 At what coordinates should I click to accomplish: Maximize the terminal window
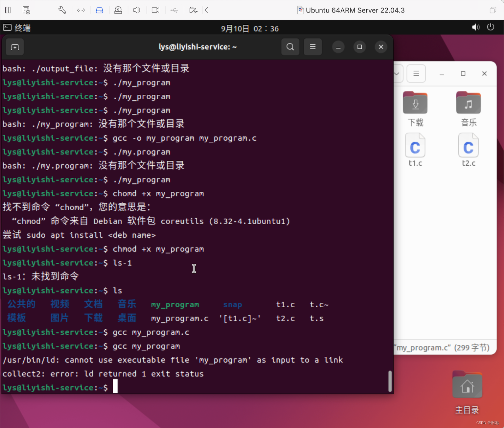coord(360,47)
